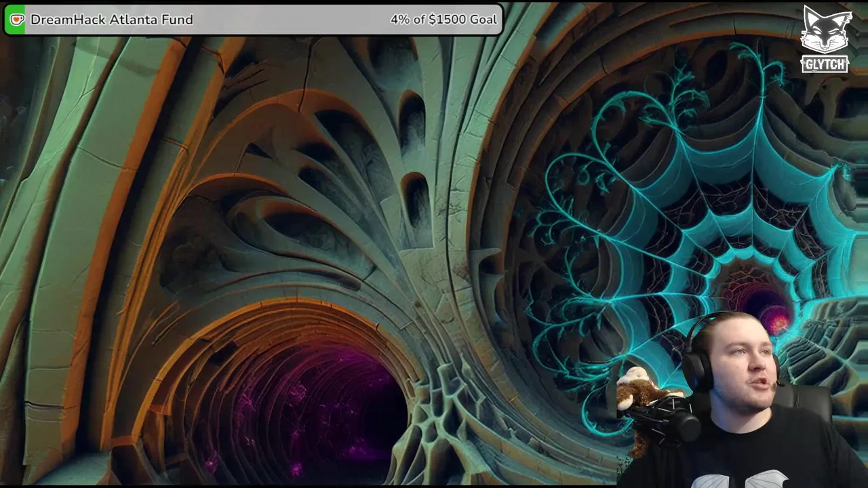Click the GLYTCH fox logo
Screen dimensions: 868x488
[825, 39]
